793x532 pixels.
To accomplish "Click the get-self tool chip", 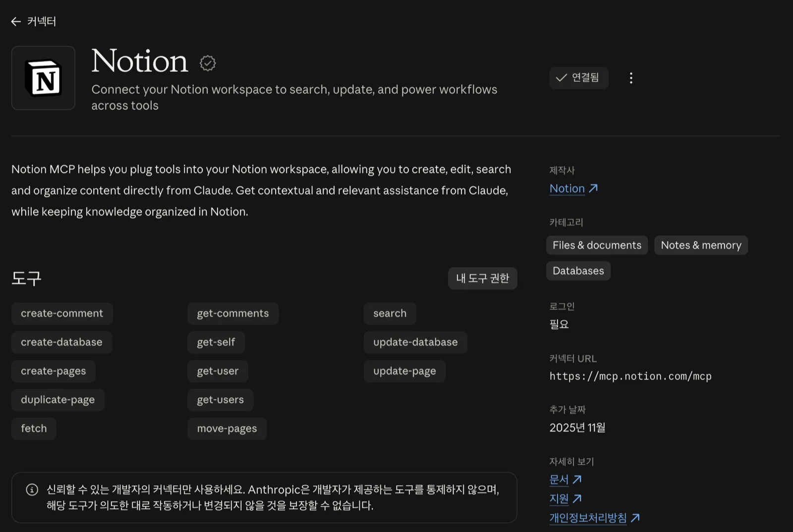I will 216,342.
